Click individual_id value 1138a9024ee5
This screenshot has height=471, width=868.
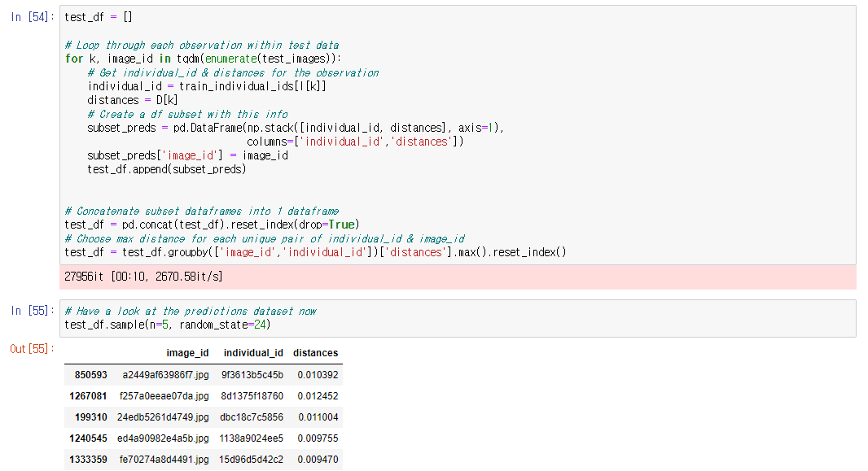[x=252, y=438]
